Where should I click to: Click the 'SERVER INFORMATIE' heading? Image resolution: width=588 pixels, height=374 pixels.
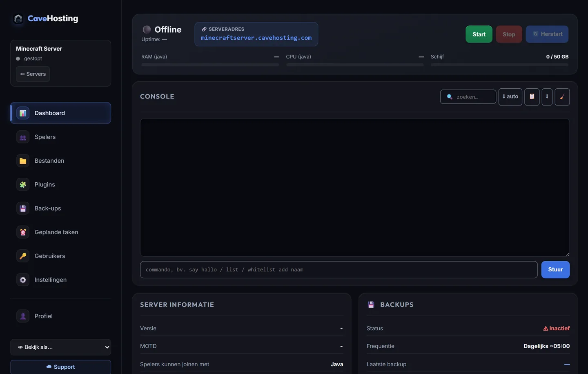click(177, 305)
